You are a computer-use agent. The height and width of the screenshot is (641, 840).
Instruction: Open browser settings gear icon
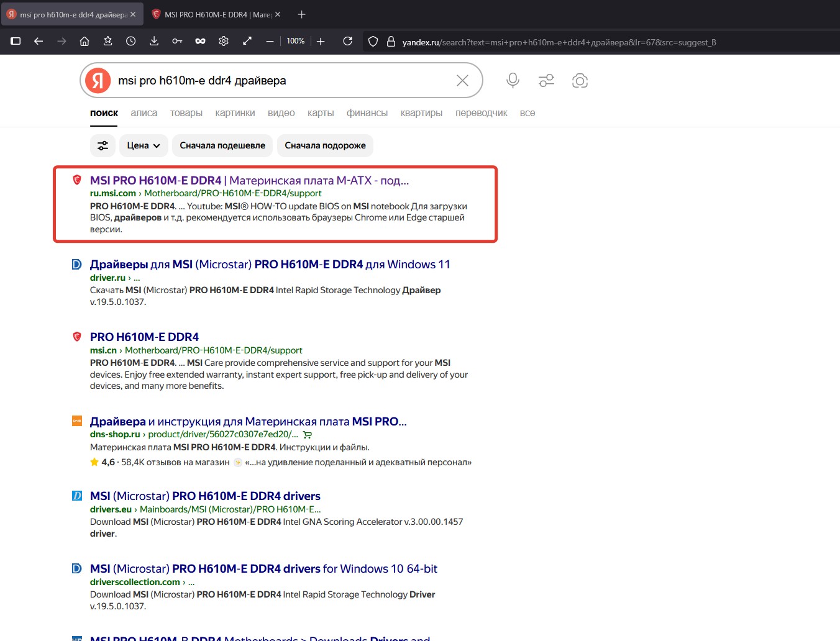pyautogui.click(x=224, y=41)
